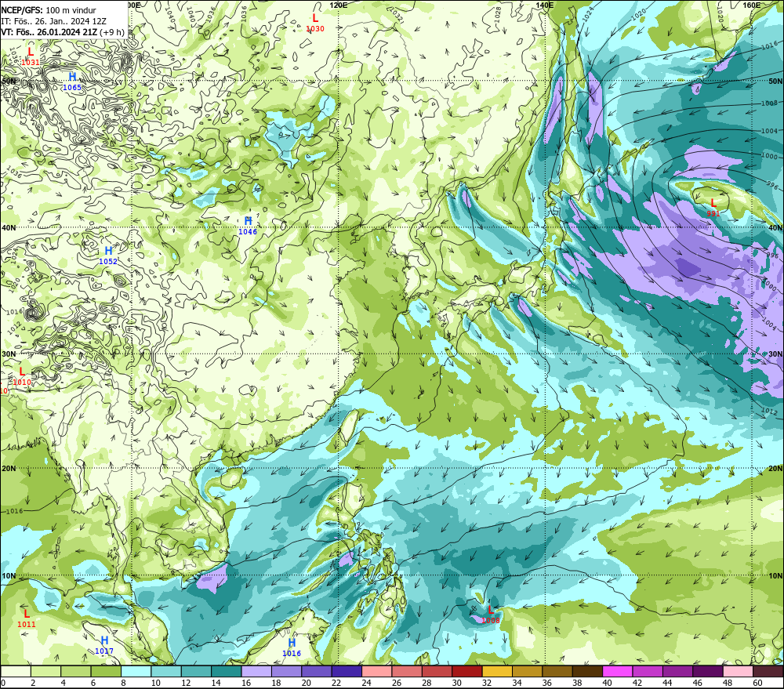Viewport: 784px width, 689px height.
Task: Click the dark brown 38–40 legend swatch
Action: pyautogui.click(x=587, y=671)
